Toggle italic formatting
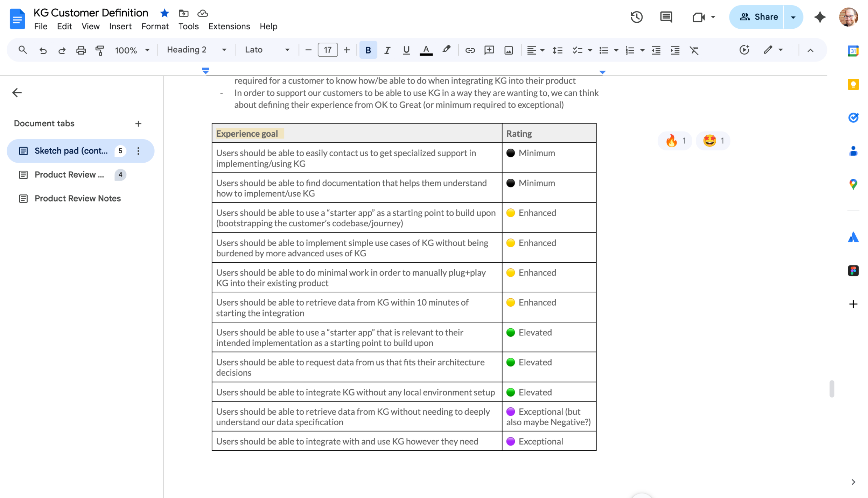Image resolution: width=868 pixels, height=498 pixels. pos(387,50)
